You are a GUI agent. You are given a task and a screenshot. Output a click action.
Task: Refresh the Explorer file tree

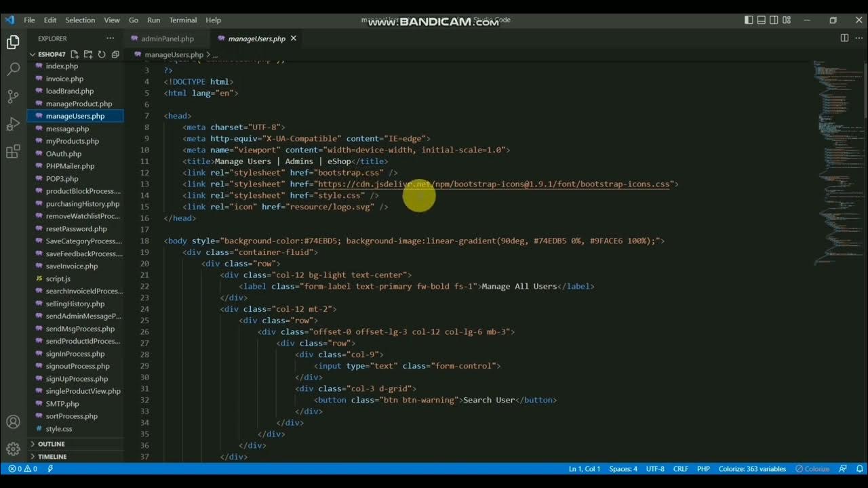pyautogui.click(x=102, y=54)
